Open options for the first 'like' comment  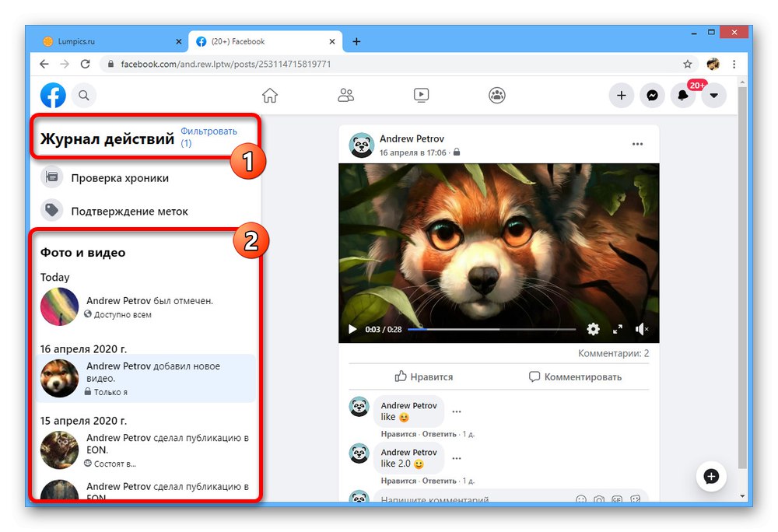point(457,411)
